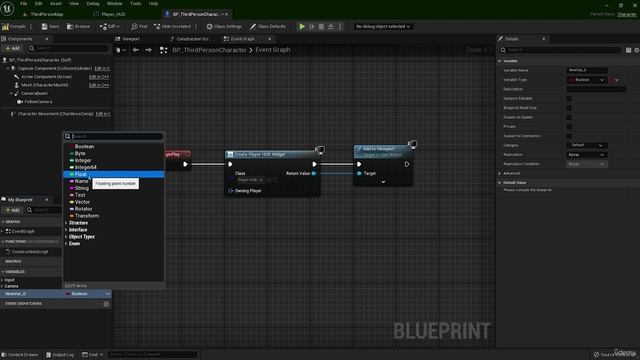Click the Compile toolbar button
640x360 pixels.
click(x=13, y=27)
